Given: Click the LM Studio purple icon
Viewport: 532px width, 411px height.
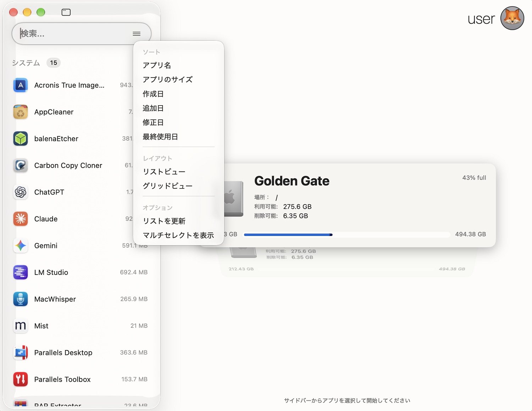Looking at the screenshot, I should pyautogui.click(x=21, y=272).
